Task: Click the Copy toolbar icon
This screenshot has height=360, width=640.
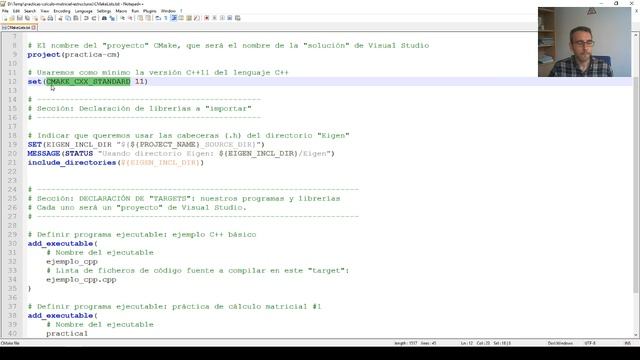Action: [68, 18]
